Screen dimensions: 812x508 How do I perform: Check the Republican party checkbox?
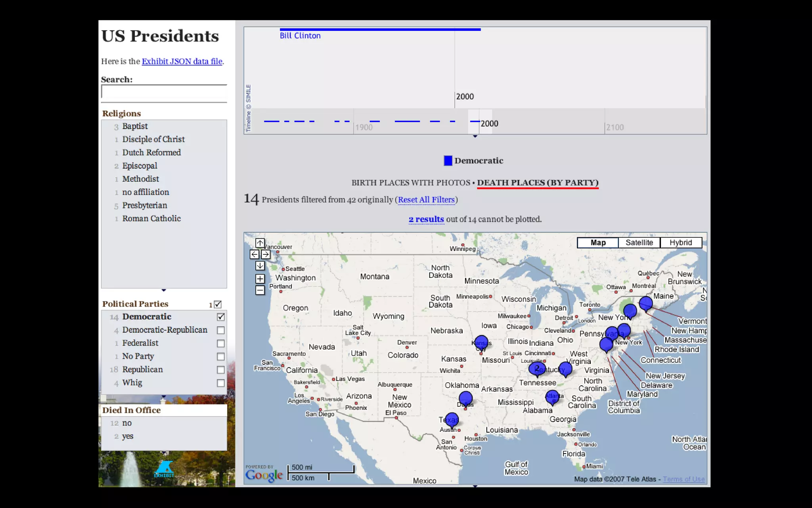pos(221,369)
